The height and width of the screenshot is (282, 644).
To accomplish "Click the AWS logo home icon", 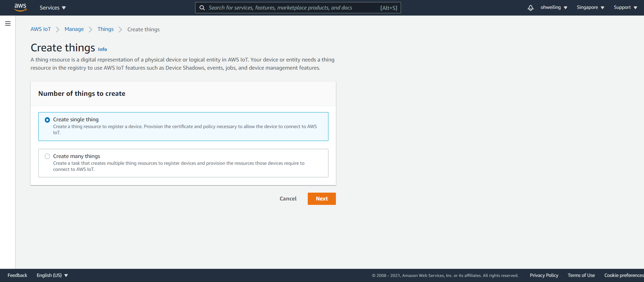I will [x=20, y=7].
